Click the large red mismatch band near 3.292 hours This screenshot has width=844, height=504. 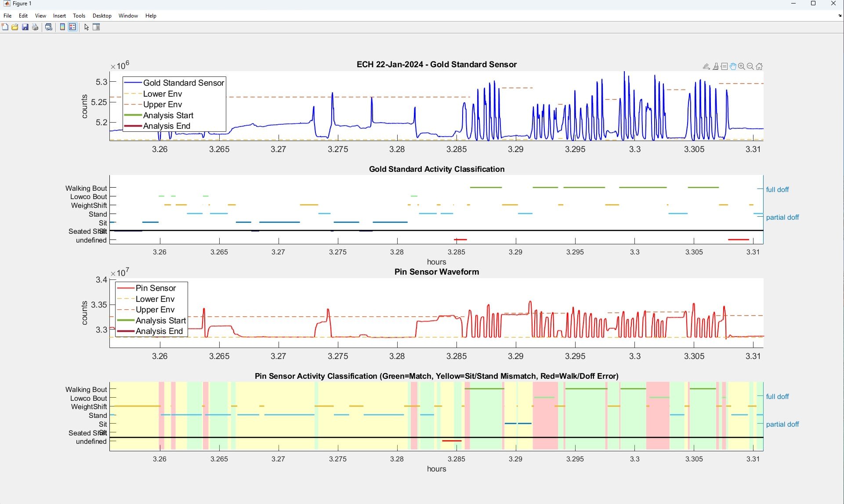click(x=545, y=416)
